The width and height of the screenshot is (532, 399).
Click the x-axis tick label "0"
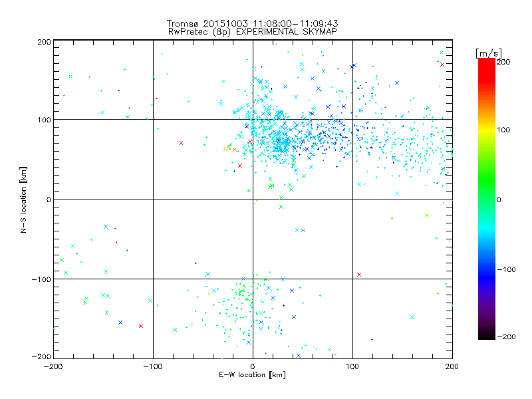pyautogui.click(x=253, y=366)
